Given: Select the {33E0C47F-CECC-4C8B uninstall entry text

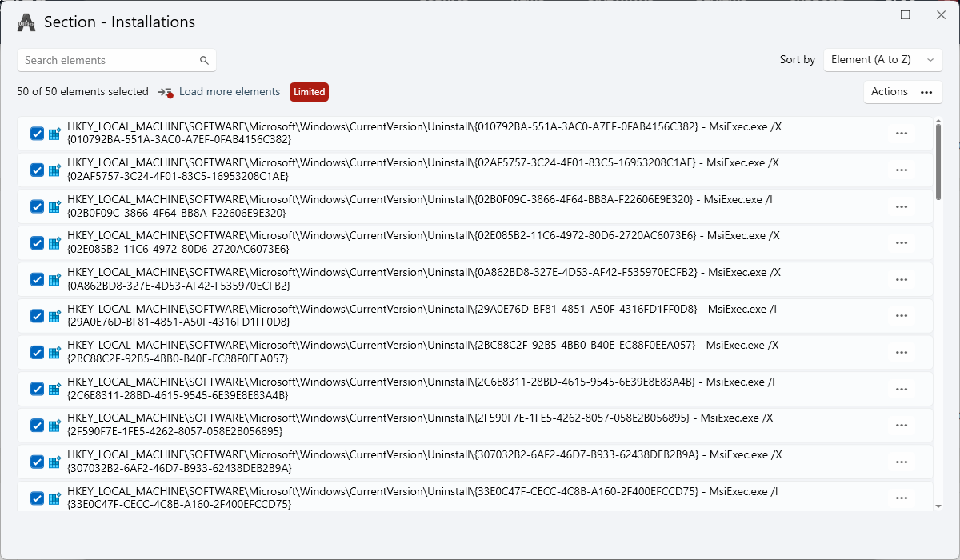Looking at the screenshot, I should point(422,498).
